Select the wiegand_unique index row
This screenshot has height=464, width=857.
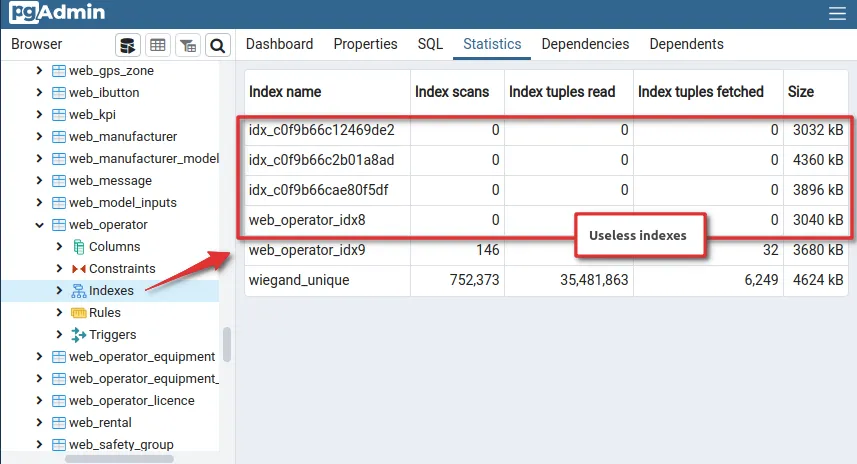[x=546, y=280]
